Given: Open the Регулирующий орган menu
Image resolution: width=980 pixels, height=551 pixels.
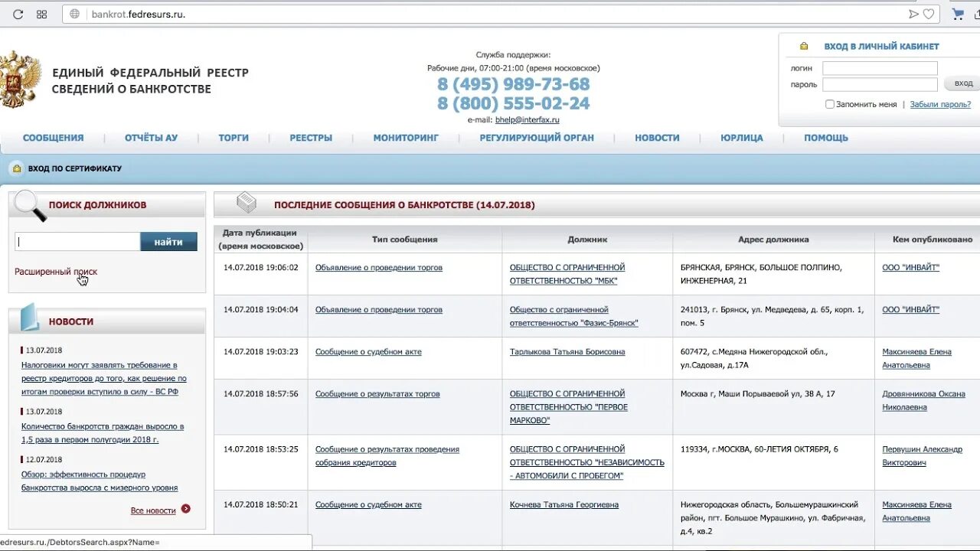Looking at the screenshot, I should (537, 138).
